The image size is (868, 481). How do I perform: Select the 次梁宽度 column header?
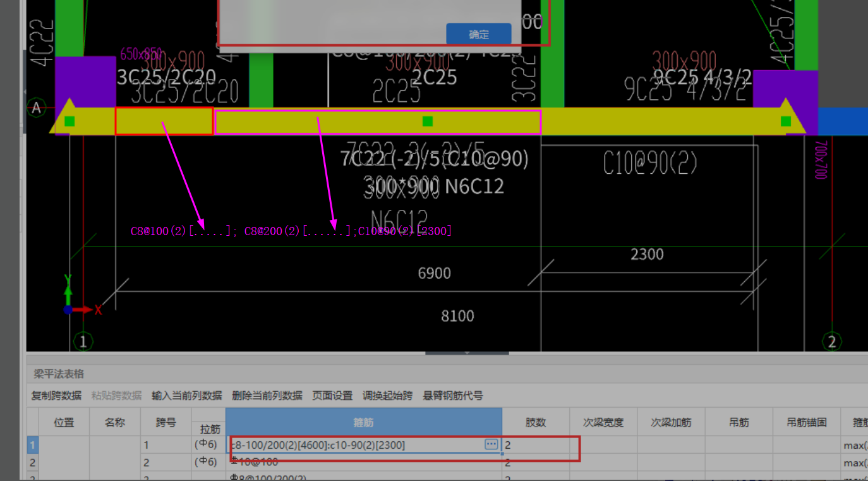click(603, 422)
